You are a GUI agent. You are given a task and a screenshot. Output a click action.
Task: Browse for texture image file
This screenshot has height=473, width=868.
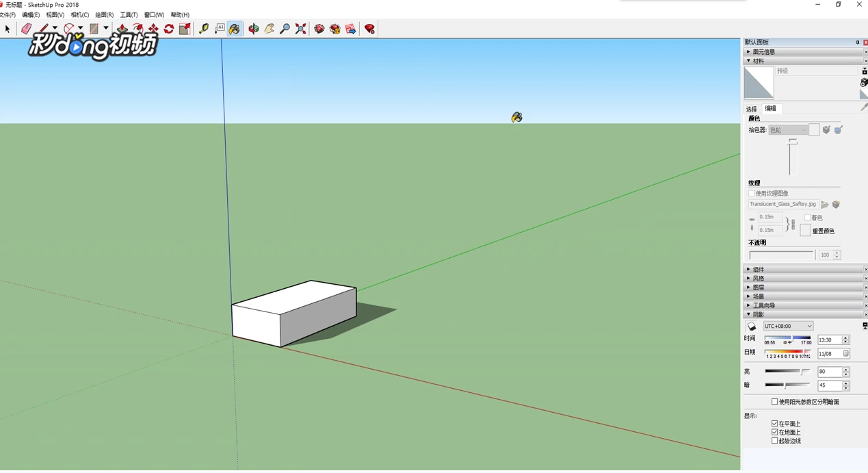(x=825, y=204)
